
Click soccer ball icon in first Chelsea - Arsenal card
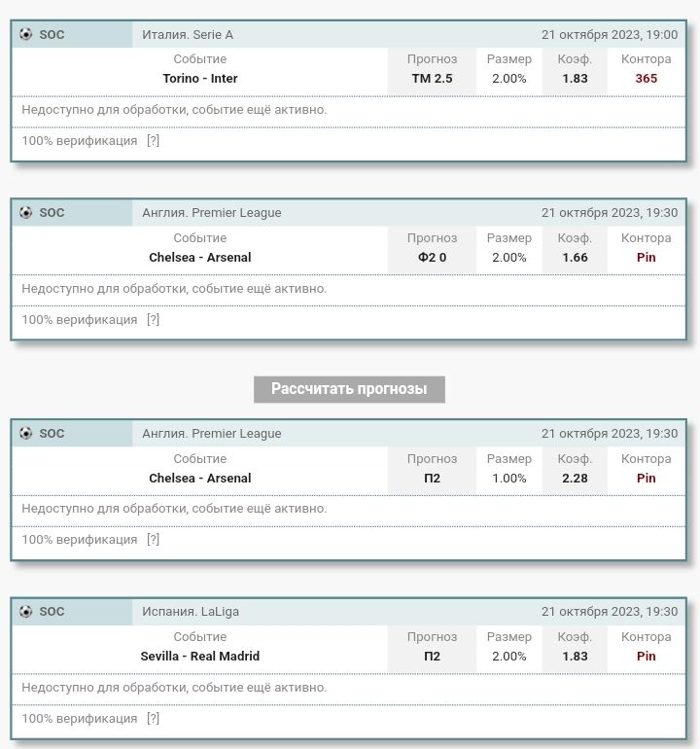[x=25, y=213]
